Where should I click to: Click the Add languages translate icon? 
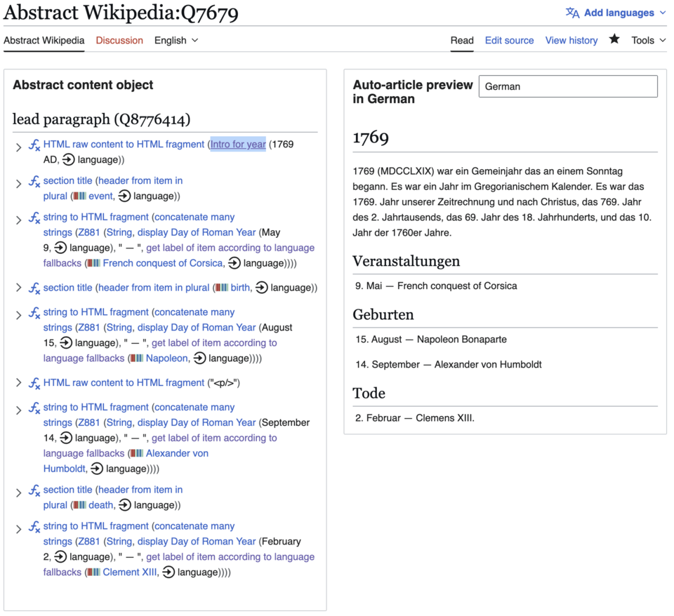pyautogui.click(x=572, y=13)
